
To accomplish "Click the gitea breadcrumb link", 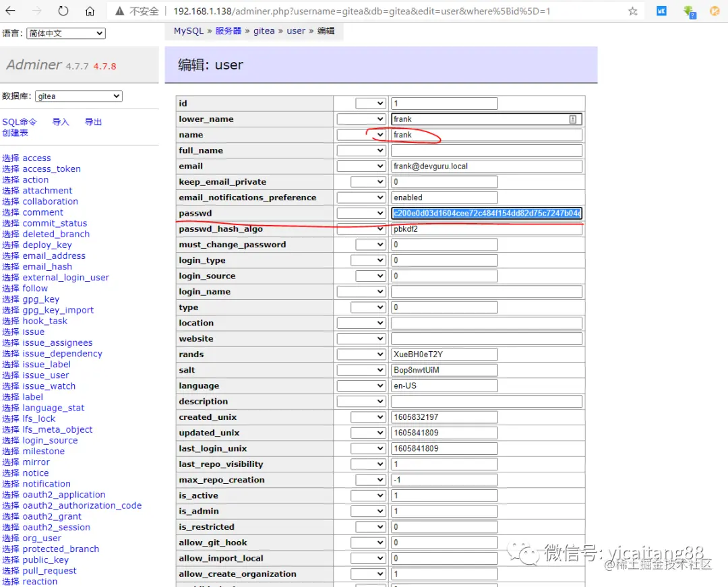I will click(264, 30).
